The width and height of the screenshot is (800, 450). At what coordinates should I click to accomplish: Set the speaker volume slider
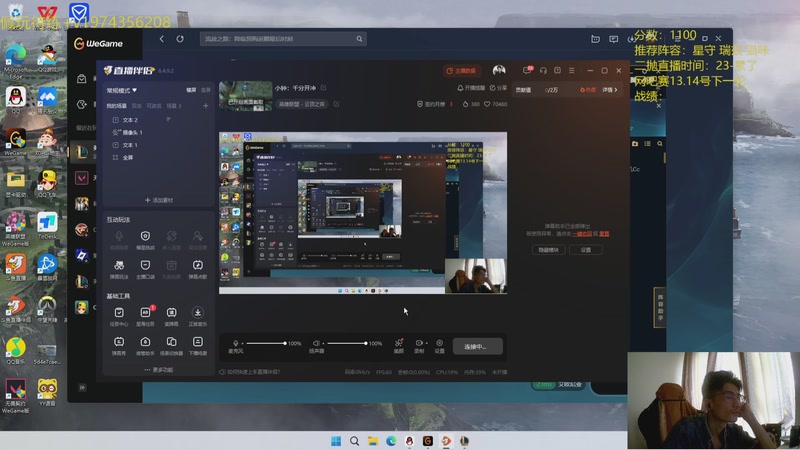coord(346,343)
